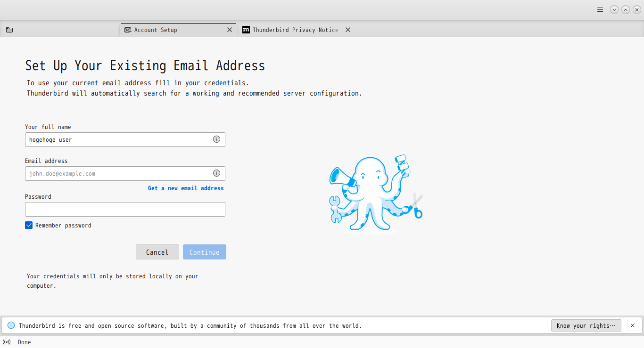Click the Remember password label
The width and height of the screenshot is (644, 348).
pos(63,226)
